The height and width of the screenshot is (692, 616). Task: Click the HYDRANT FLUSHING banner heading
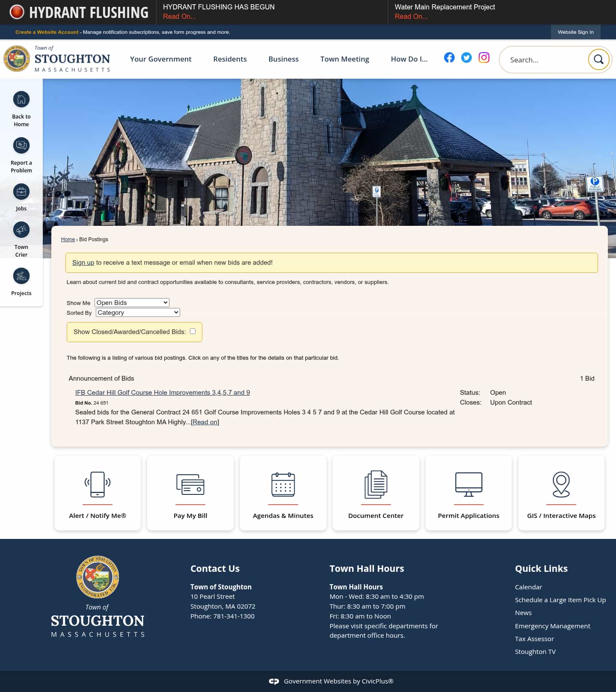point(89,12)
